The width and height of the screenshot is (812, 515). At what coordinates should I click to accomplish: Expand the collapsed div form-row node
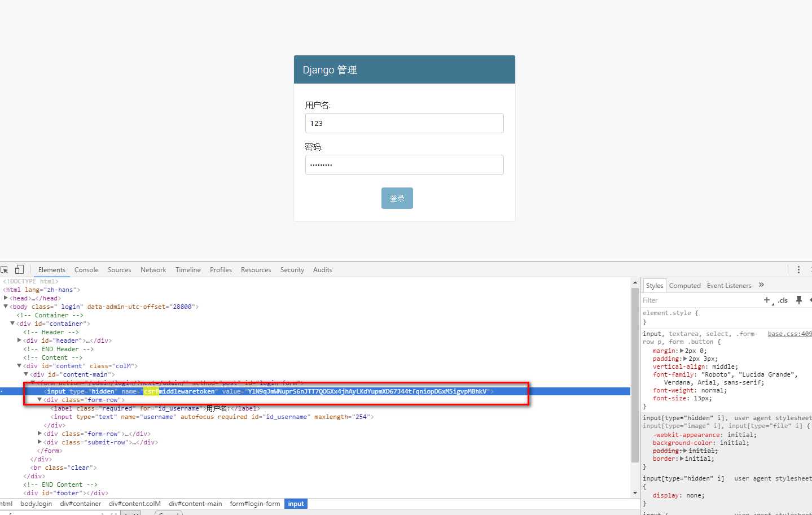click(x=39, y=434)
